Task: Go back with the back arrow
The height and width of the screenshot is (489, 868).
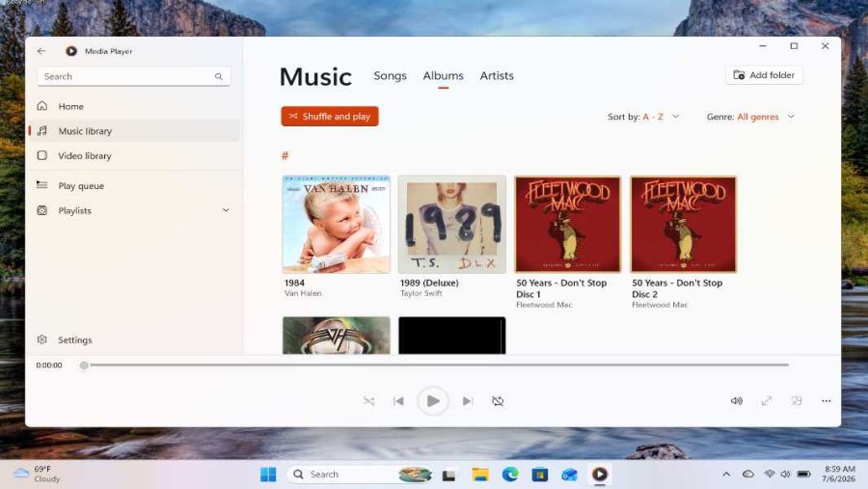Action: click(x=41, y=51)
